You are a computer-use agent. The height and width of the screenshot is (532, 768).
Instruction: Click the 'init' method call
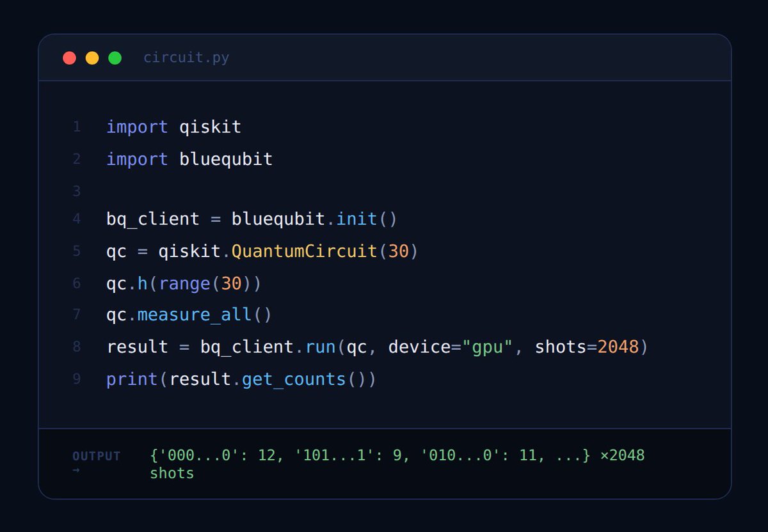[x=357, y=219]
